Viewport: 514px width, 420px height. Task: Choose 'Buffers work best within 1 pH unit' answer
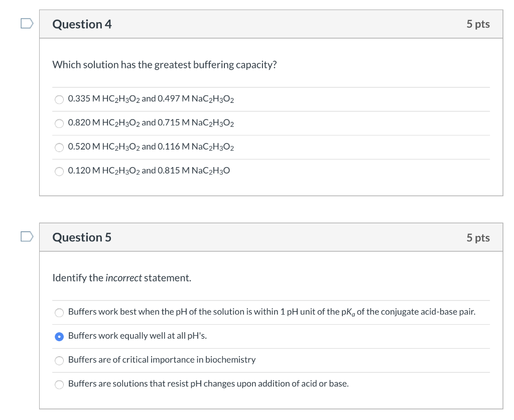coord(59,313)
